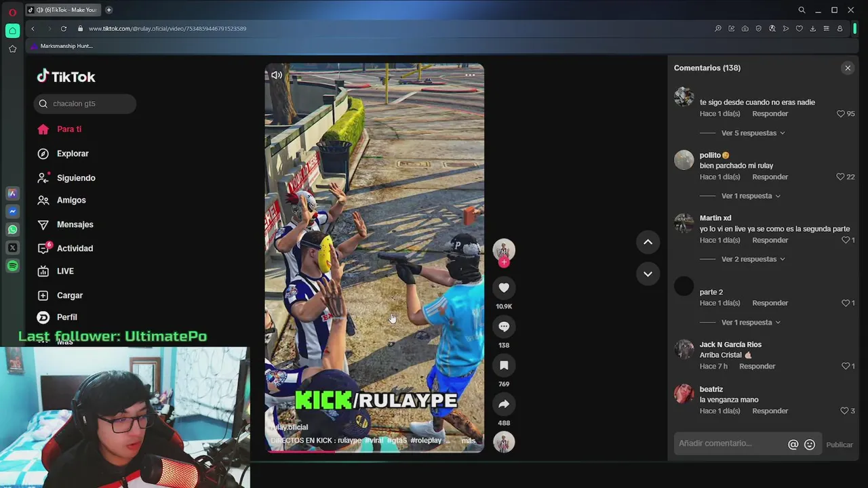Open Opera easy setup menu icon

pyautogui.click(x=826, y=28)
